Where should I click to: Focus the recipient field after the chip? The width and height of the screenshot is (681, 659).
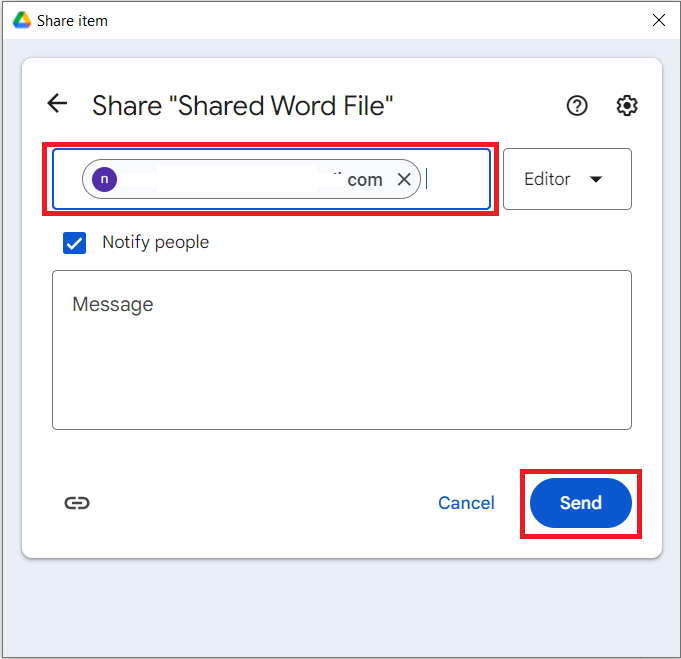click(x=456, y=179)
